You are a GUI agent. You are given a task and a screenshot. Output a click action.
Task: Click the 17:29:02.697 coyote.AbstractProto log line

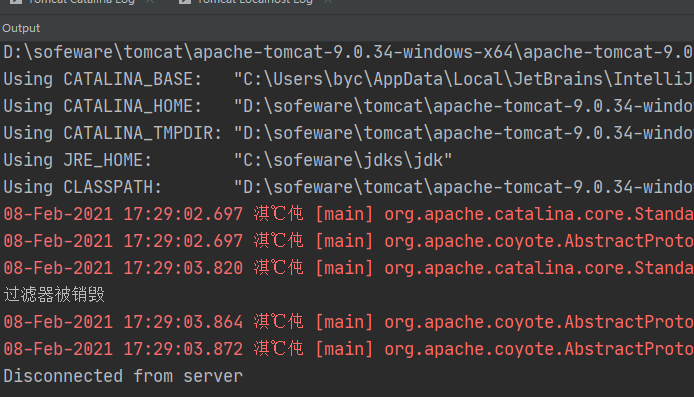pos(348,241)
